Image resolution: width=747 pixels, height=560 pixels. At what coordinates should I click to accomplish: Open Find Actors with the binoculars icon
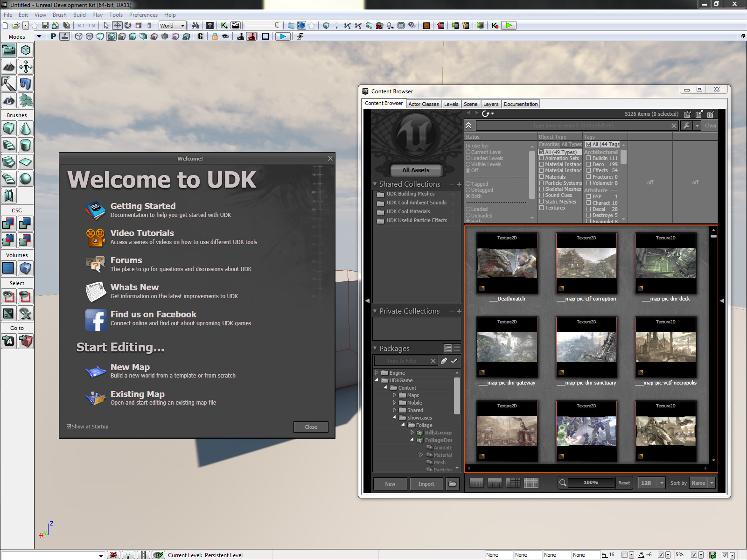pyautogui.click(x=195, y=26)
